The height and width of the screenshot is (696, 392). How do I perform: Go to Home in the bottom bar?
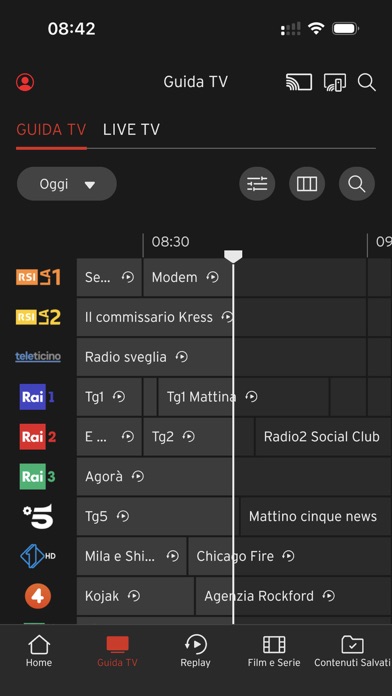pyautogui.click(x=39, y=651)
